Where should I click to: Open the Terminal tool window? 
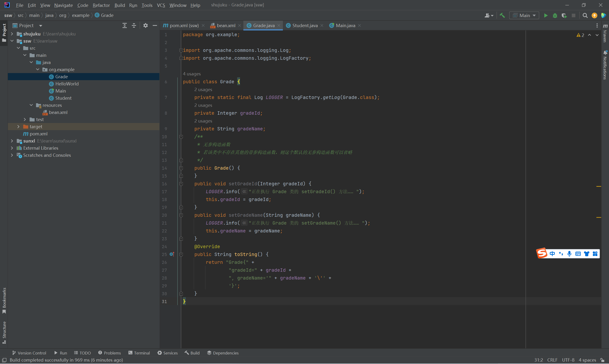coord(139,353)
